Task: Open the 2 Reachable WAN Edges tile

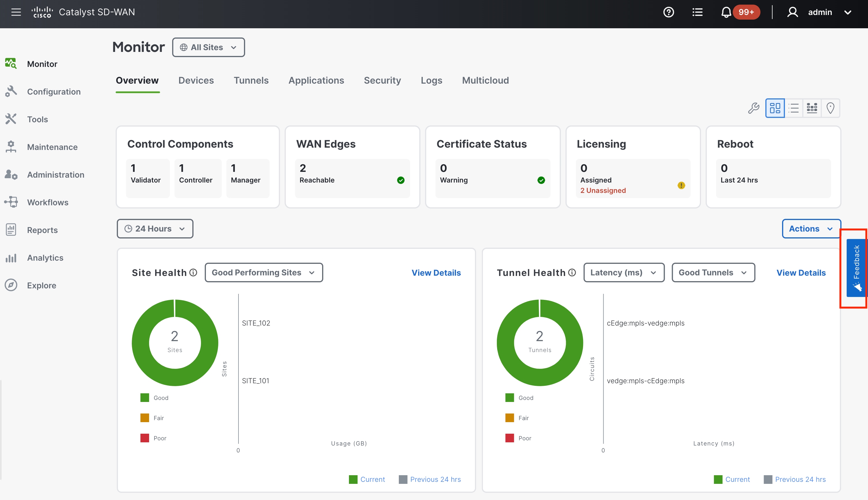Action: [x=352, y=178]
